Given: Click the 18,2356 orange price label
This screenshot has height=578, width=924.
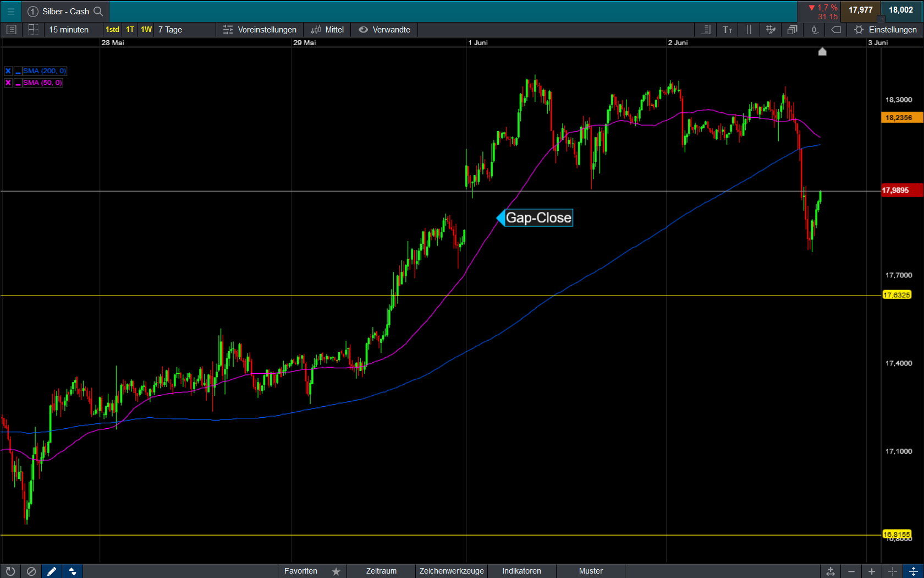Looking at the screenshot, I should (902, 118).
